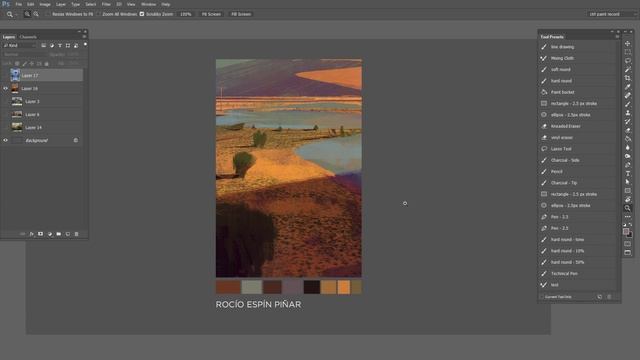640x360 pixels.
Task: Open the layer Kind filter dropdown
Action: point(19,45)
